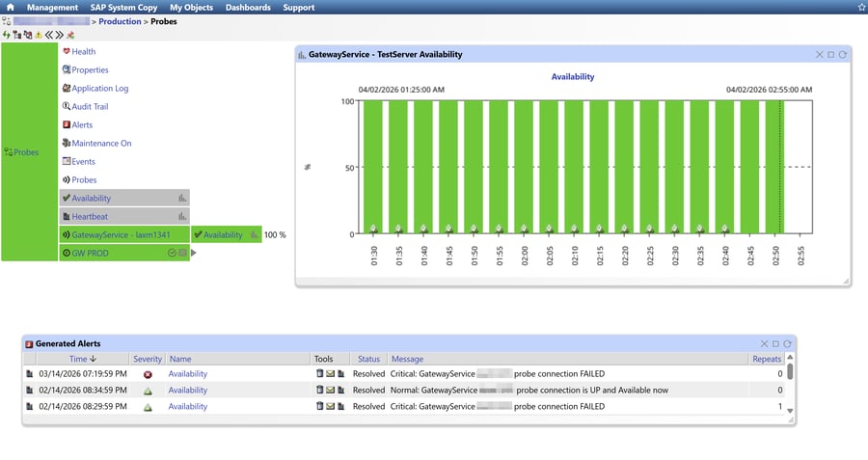This screenshot has width=868, height=460.
Task: Refresh the Generated Alerts panel
Action: (x=788, y=343)
